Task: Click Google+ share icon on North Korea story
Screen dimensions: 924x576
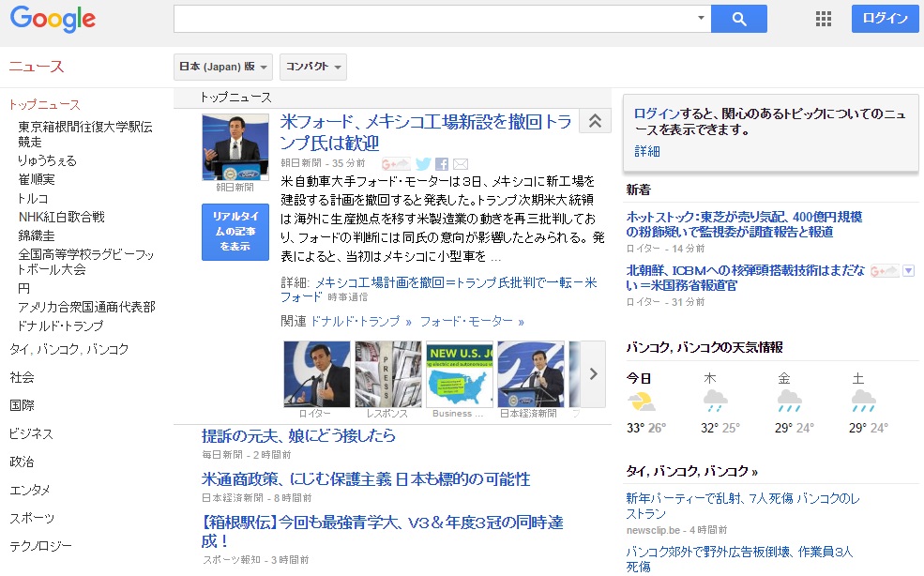Action: 885,271
